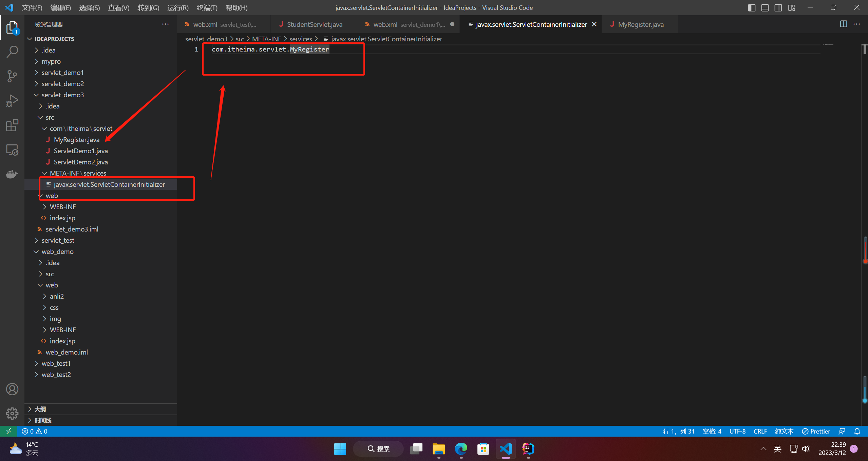Open notifications bell in status bar
This screenshot has width=868, height=461.
pos(857,431)
